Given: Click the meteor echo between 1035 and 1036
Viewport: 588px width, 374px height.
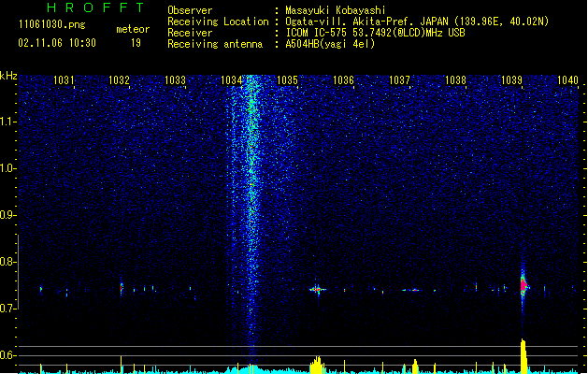Looking at the screenshot, I should pyautogui.click(x=318, y=289).
